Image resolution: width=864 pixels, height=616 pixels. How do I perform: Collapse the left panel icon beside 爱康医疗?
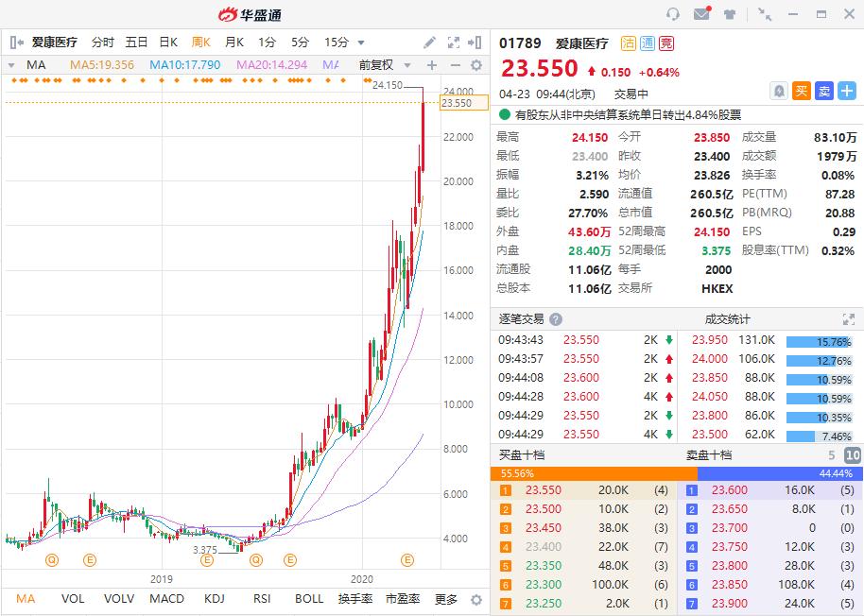click(16, 42)
